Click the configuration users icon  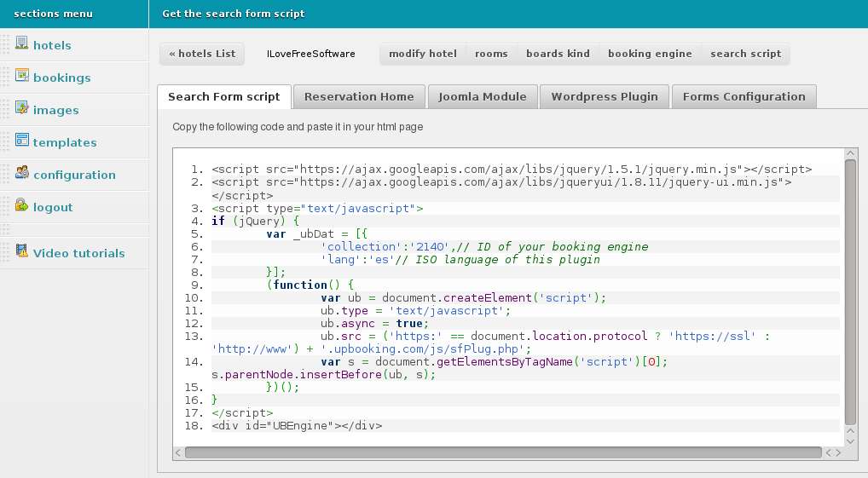(x=22, y=173)
